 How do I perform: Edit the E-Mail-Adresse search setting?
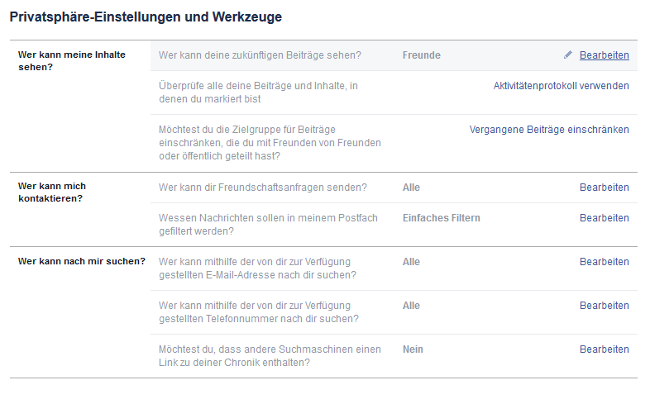604,262
